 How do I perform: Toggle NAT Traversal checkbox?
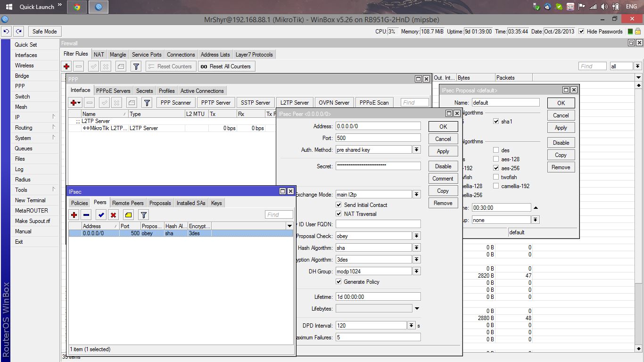(339, 214)
